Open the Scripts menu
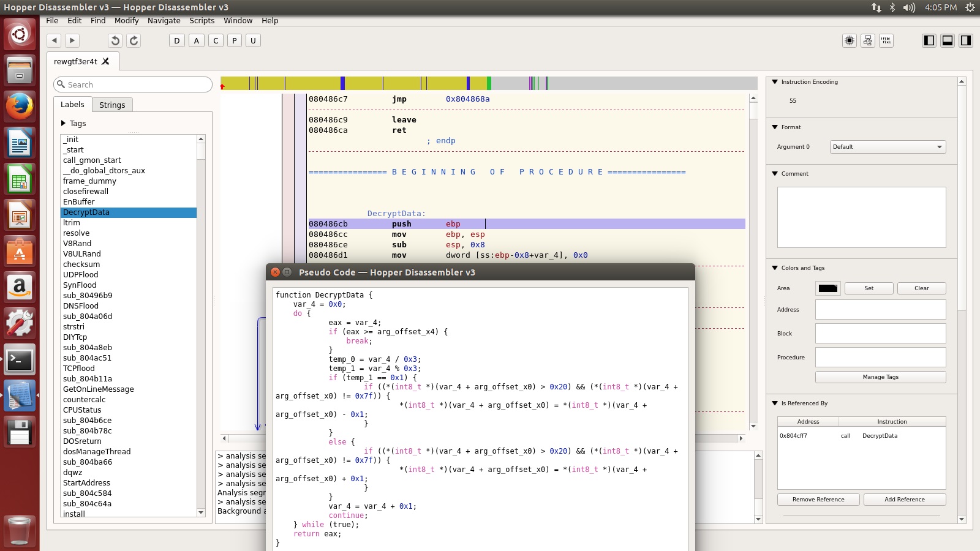This screenshot has width=980, height=551. [x=202, y=20]
